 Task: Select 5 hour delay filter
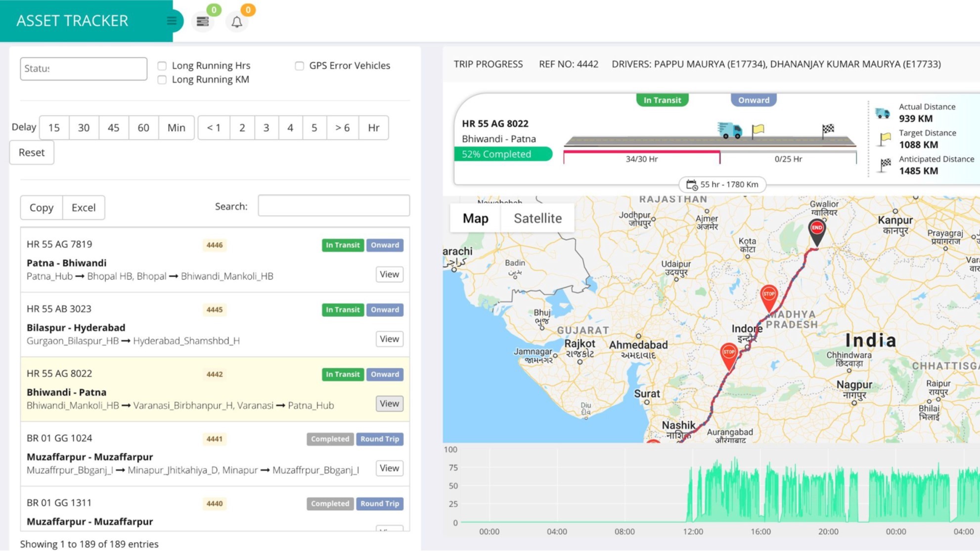coord(314,128)
